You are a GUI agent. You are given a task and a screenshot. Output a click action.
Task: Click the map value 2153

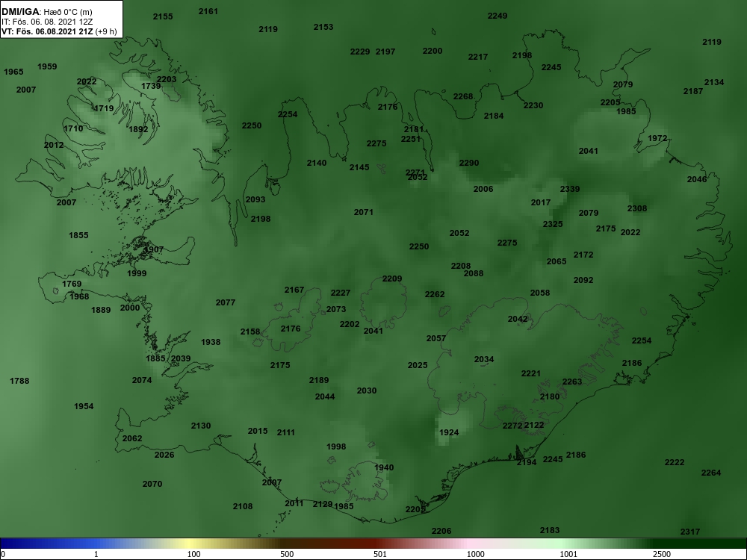click(x=323, y=27)
